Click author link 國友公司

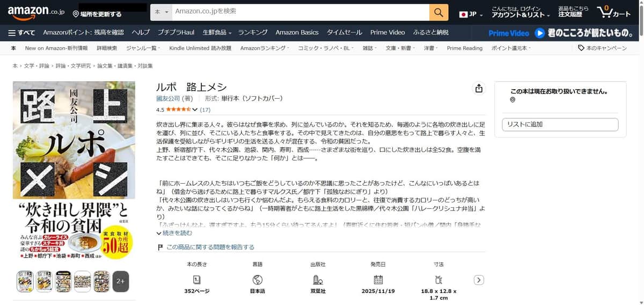168,99
